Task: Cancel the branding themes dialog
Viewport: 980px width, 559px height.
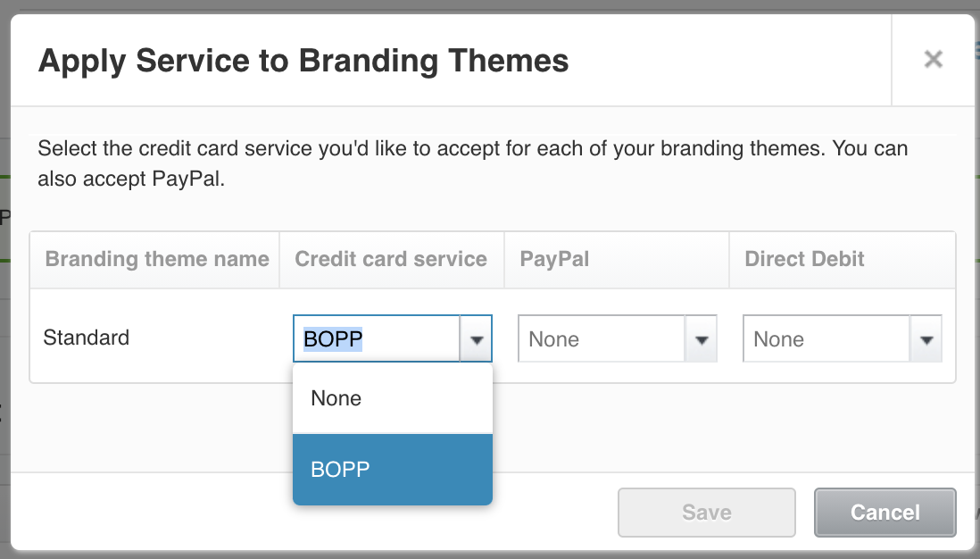Action: (885, 513)
